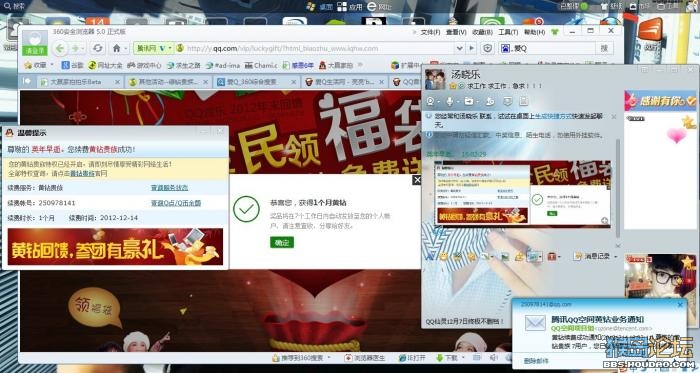Open the 谷歌 bookmark
Image resolution: width=700 pixels, height=373 pixels.
point(72,65)
